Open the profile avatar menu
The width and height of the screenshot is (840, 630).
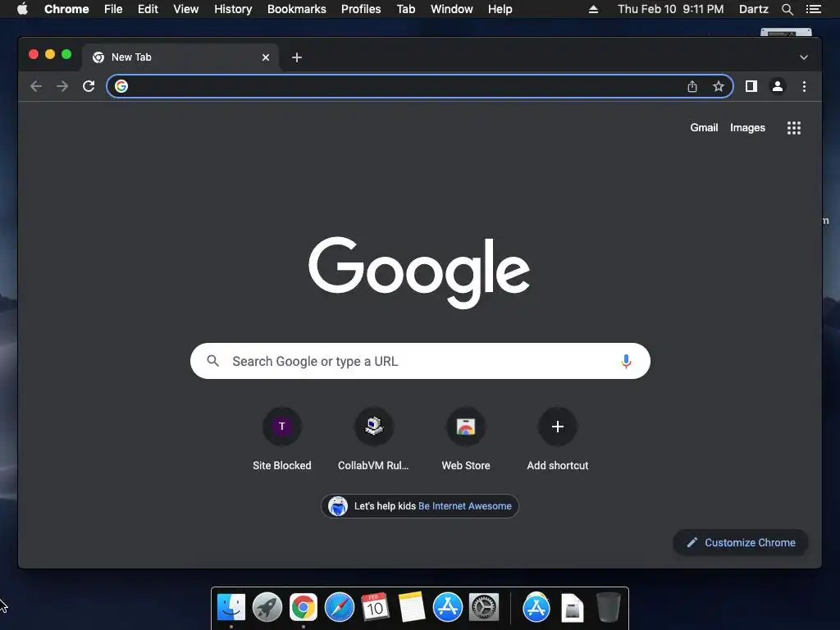point(778,86)
